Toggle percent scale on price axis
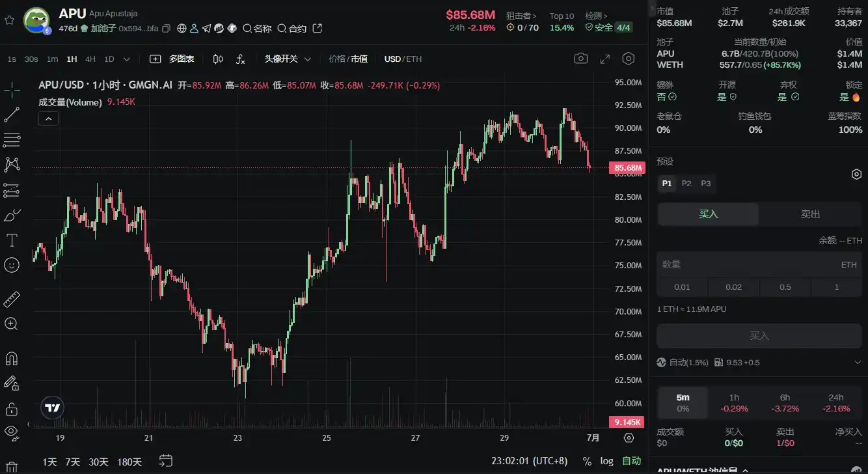The width and height of the screenshot is (868, 474). 587,461
